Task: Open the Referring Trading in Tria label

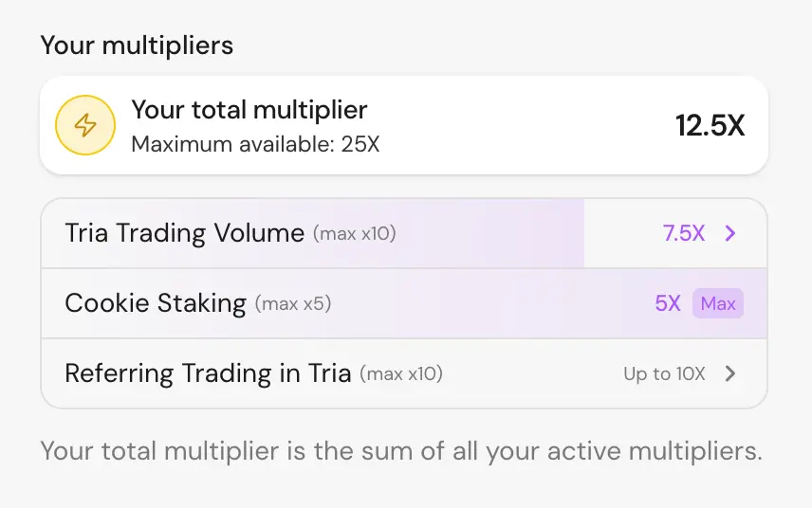Action: [x=208, y=373]
